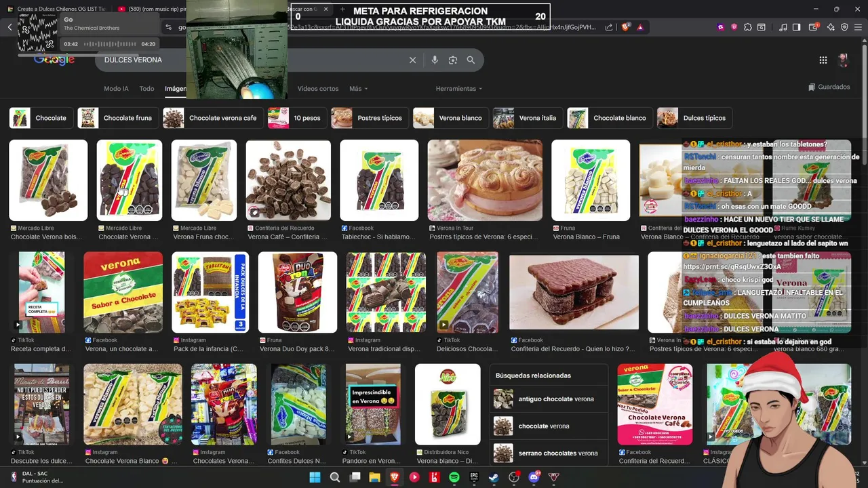868x488 pixels.
Task: Clear the DULCES VERONA search query
Action: 412,60
